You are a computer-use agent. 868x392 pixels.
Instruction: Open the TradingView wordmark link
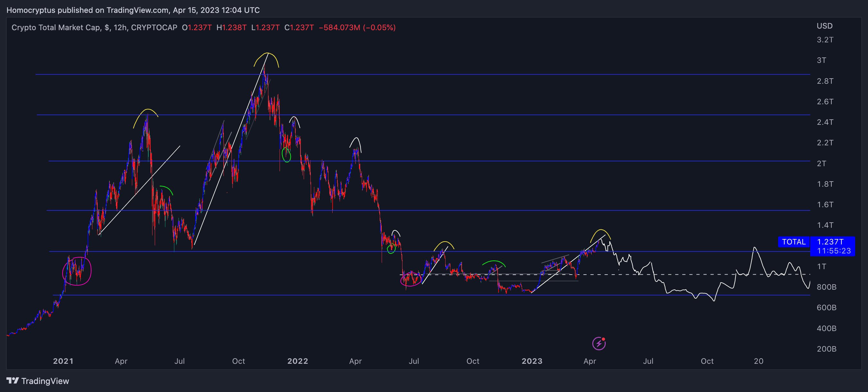click(x=45, y=381)
